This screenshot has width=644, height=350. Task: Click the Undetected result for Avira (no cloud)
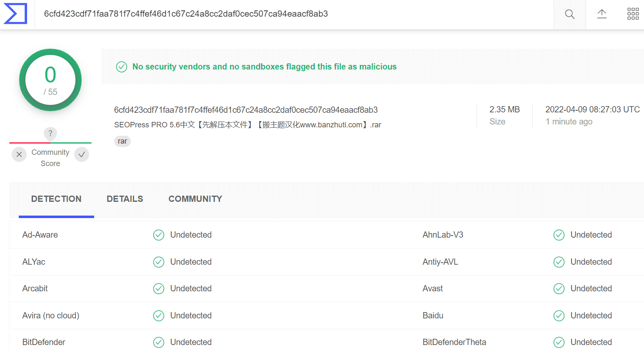pos(191,316)
